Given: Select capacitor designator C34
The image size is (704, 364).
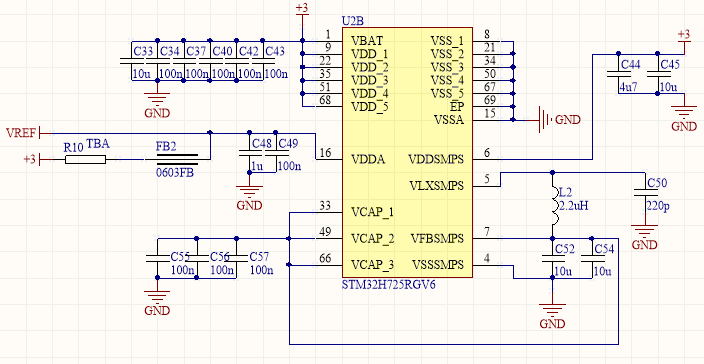Looking at the screenshot, I should 170,51.
